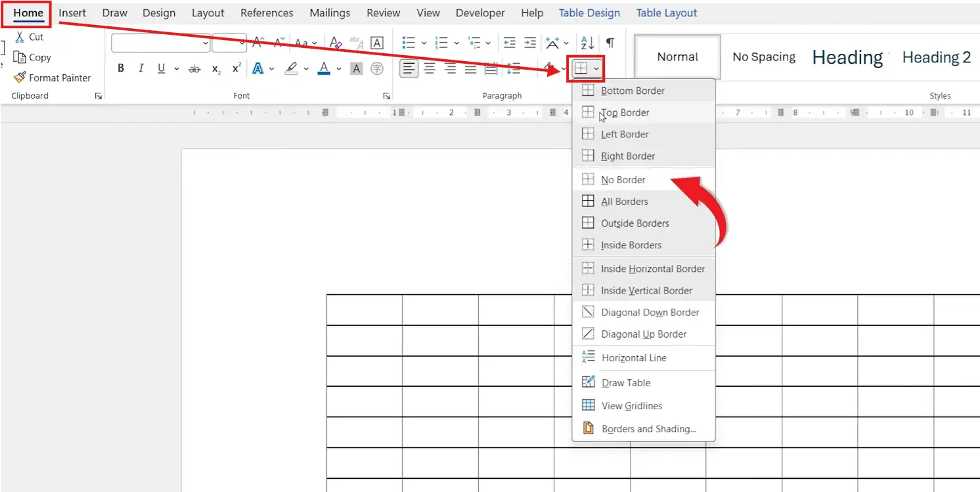
Task: Open the References tab
Action: [x=265, y=13]
